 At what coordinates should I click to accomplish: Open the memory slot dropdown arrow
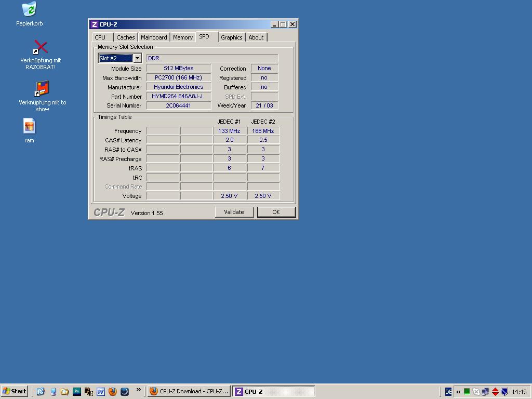(x=137, y=58)
